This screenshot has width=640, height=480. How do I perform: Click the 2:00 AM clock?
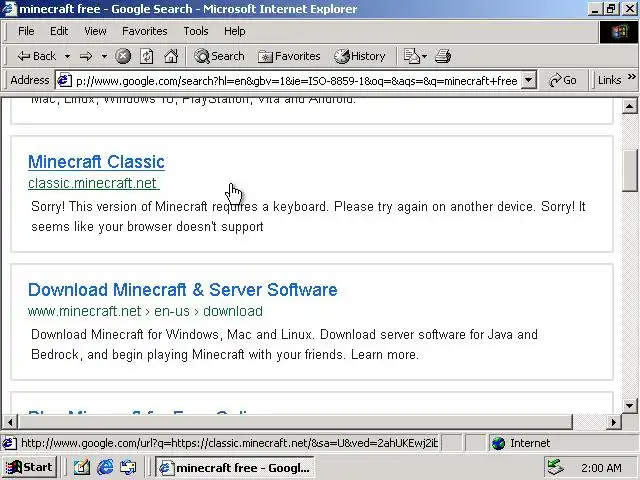(x=601, y=468)
